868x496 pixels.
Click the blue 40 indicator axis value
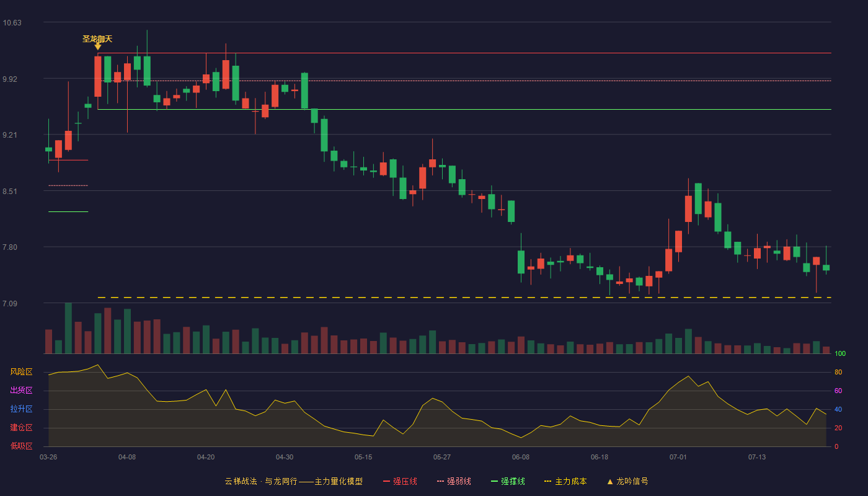(x=838, y=409)
